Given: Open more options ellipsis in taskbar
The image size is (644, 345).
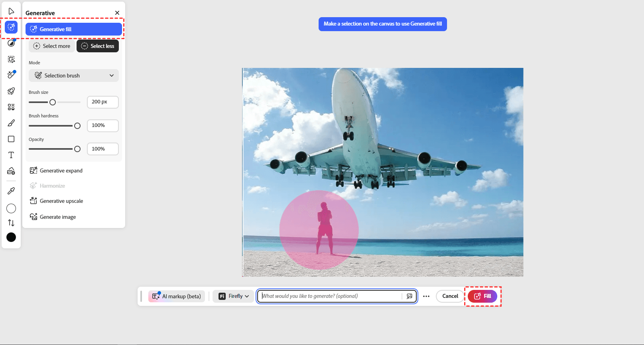Looking at the screenshot, I should coord(426,296).
